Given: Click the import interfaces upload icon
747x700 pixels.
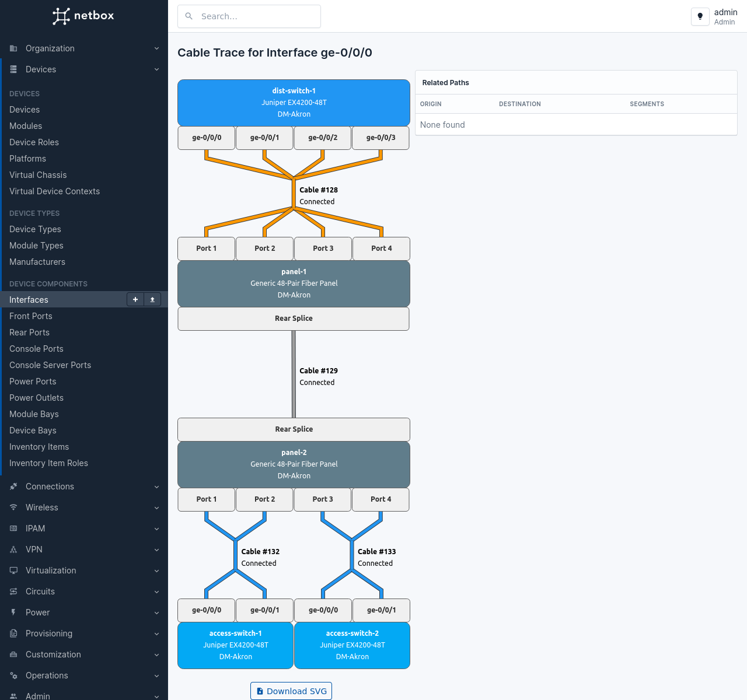Looking at the screenshot, I should coord(152,299).
